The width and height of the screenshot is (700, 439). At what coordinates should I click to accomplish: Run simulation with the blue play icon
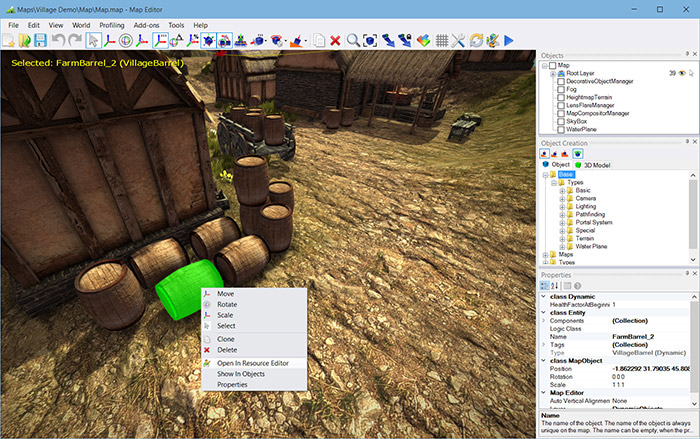[509, 41]
